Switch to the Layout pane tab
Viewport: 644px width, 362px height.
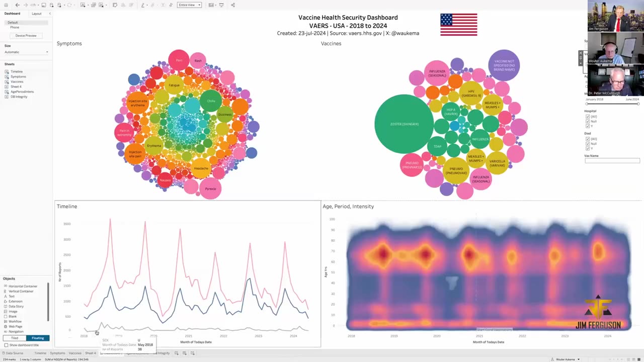pos(37,14)
